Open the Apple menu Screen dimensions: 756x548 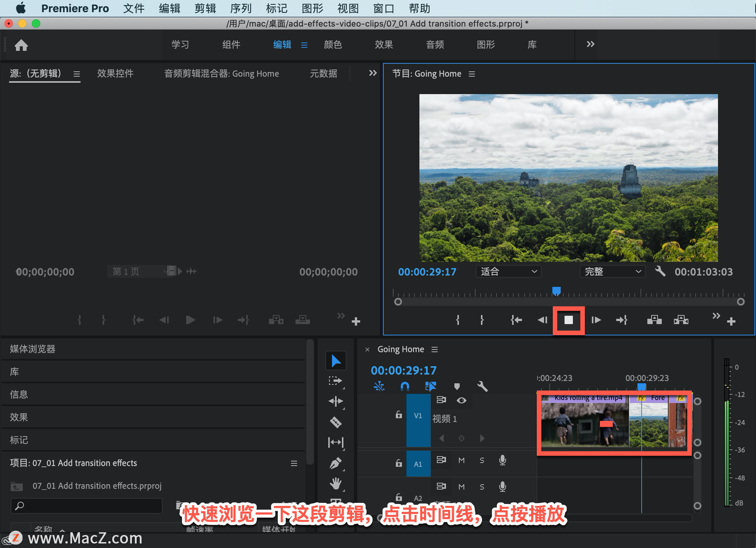21,8
